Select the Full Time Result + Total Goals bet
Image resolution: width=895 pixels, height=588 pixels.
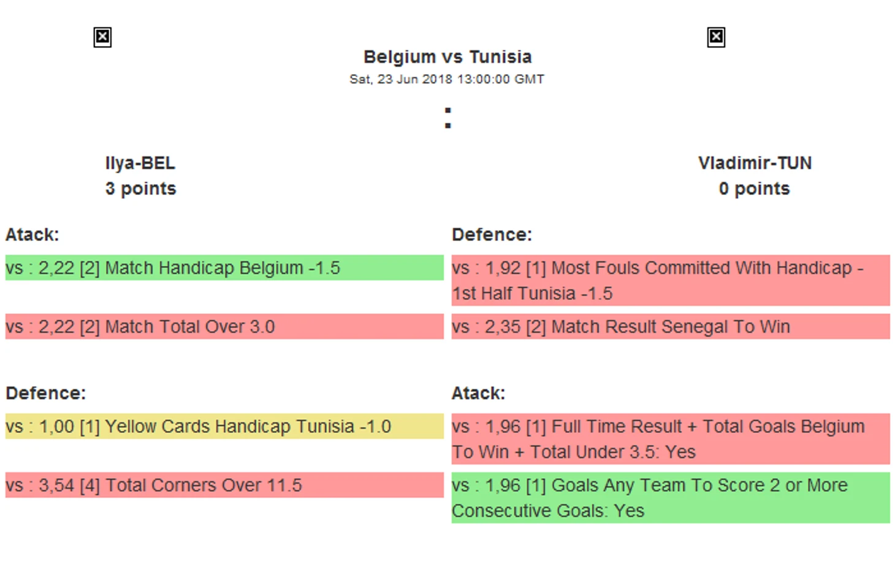(x=670, y=439)
